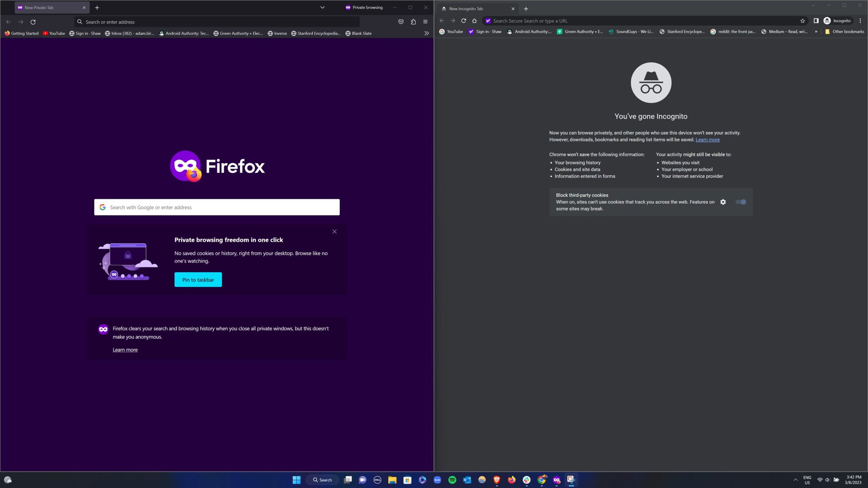Click Firefox search address bar input
Image resolution: width=868 pixels, height=488 pixels.
tap(217, 21)
